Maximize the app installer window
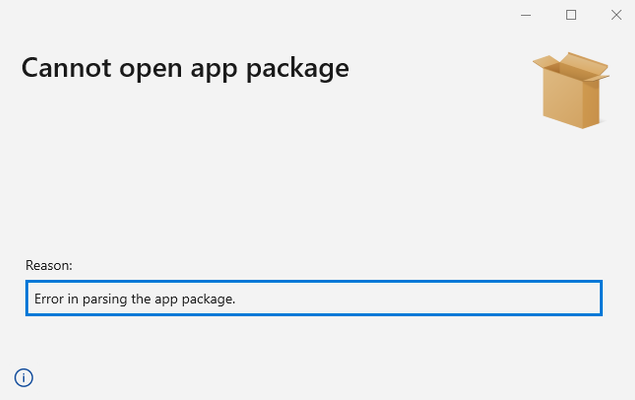The image size is (635, 400). (571, 15)
